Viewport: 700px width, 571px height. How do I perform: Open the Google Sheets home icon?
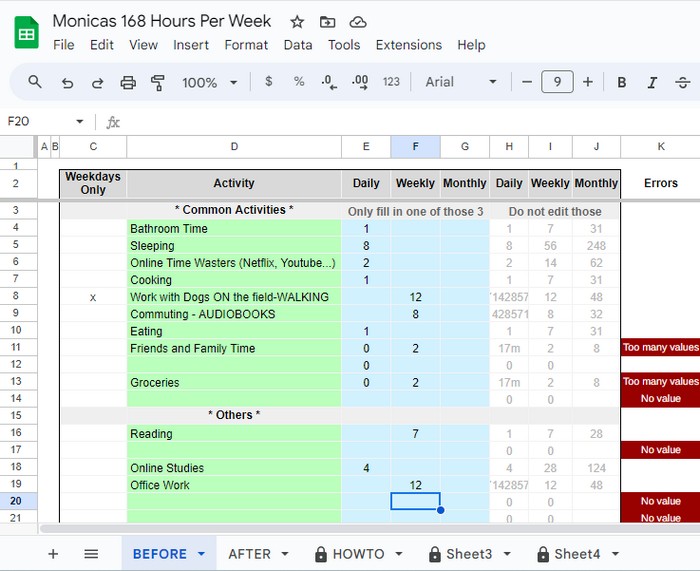[26, 32]
